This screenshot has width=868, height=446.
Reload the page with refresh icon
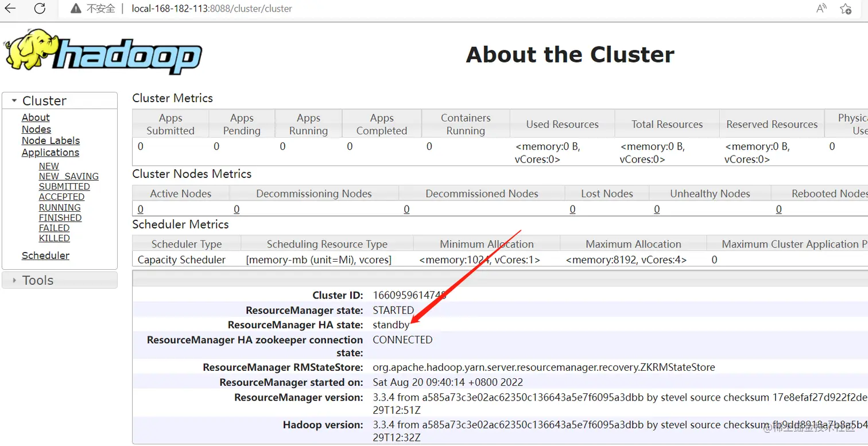40,9
